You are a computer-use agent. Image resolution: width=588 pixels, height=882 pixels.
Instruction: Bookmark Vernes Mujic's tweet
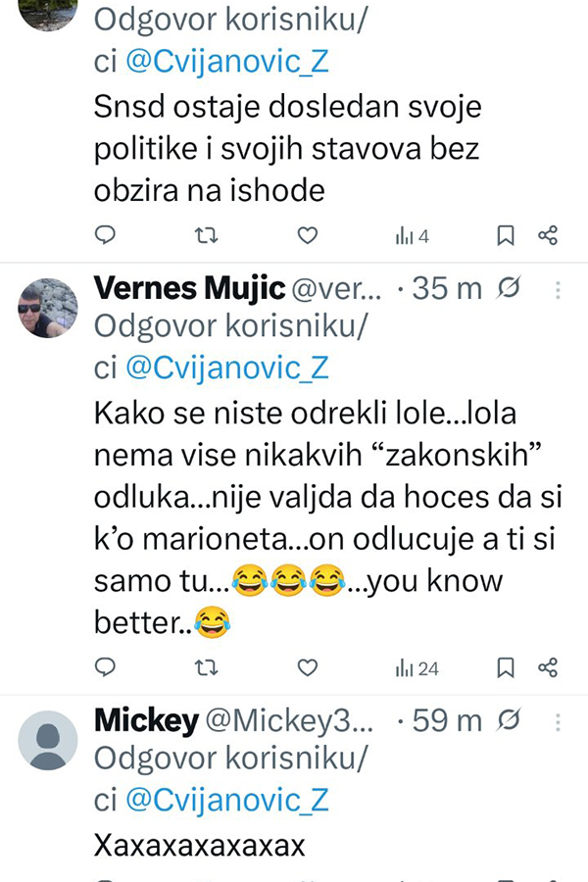point(506,668)
